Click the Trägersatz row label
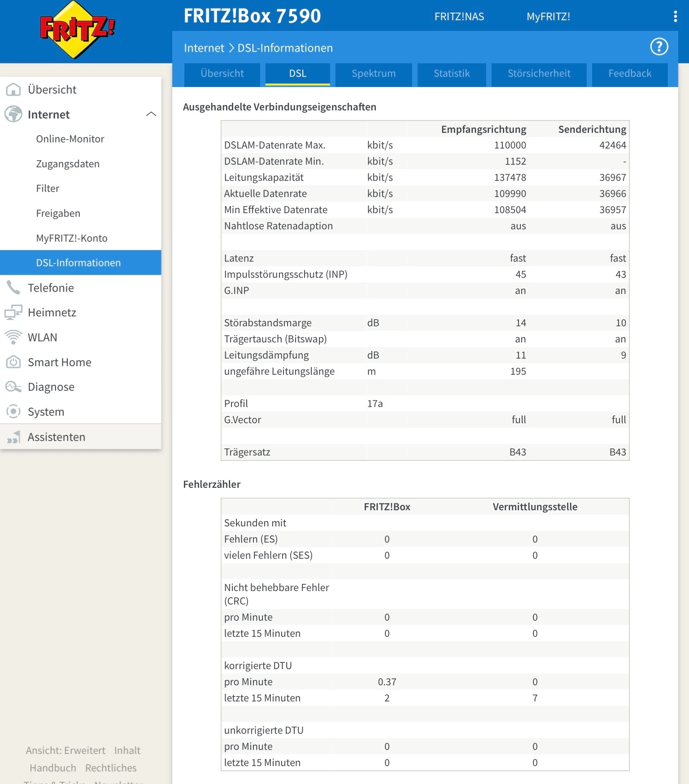 coord(247,452)
